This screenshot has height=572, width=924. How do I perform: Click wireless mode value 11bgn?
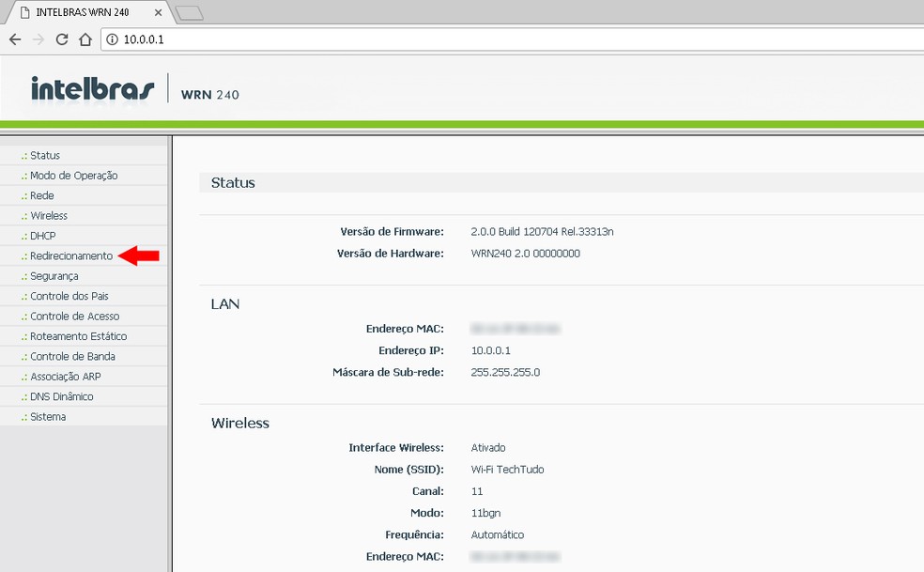tap(485, 513)
